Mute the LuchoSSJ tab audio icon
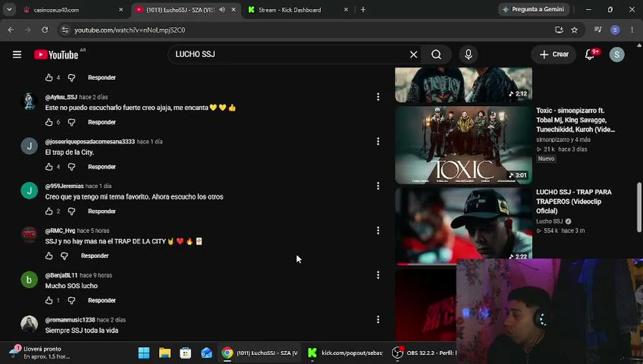This screenshot has height=364, width=643. tap(222, 10)
